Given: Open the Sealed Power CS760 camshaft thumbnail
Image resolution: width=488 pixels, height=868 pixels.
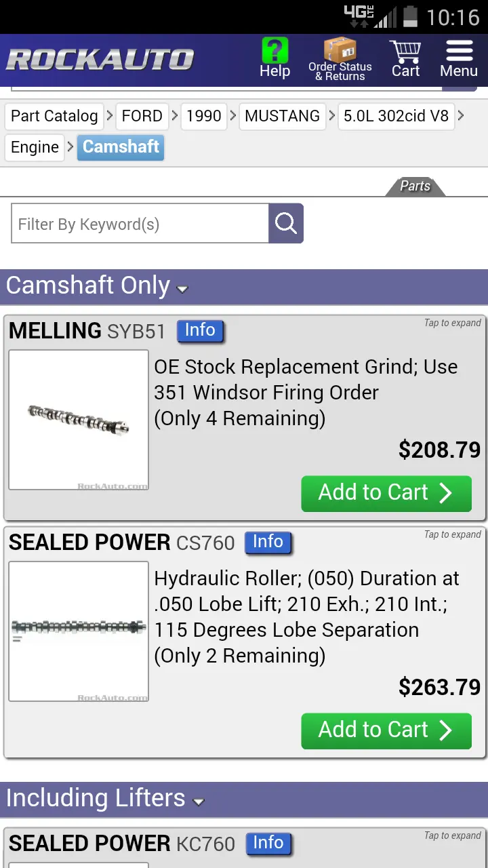Looking at the screenshot, I should pos(79,631).
